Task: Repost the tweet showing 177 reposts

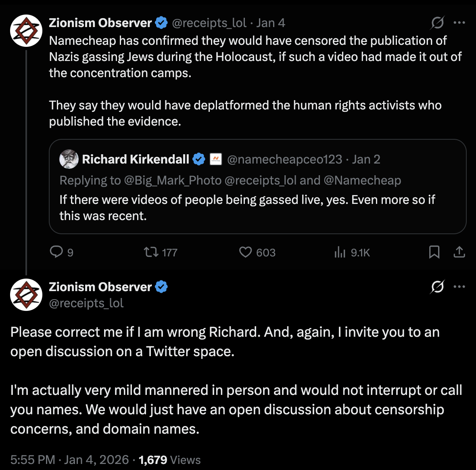Action: click(150, 252)
